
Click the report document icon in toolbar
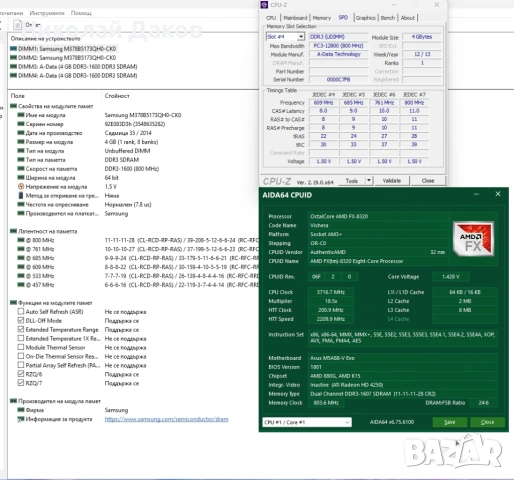point(17,25)
